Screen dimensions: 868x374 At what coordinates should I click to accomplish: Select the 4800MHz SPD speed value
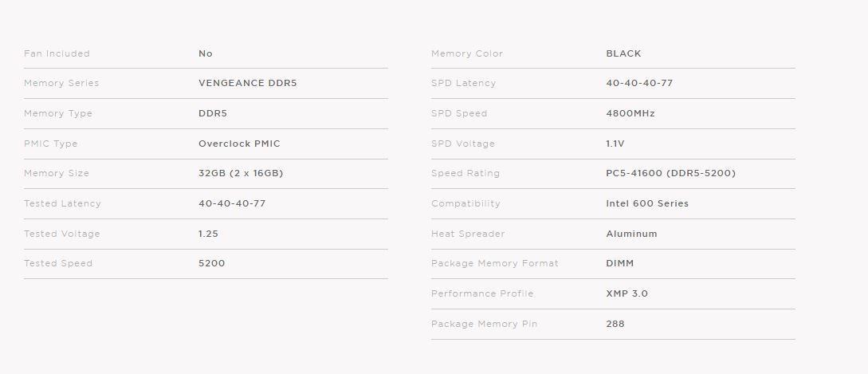[x=630, y=113]
